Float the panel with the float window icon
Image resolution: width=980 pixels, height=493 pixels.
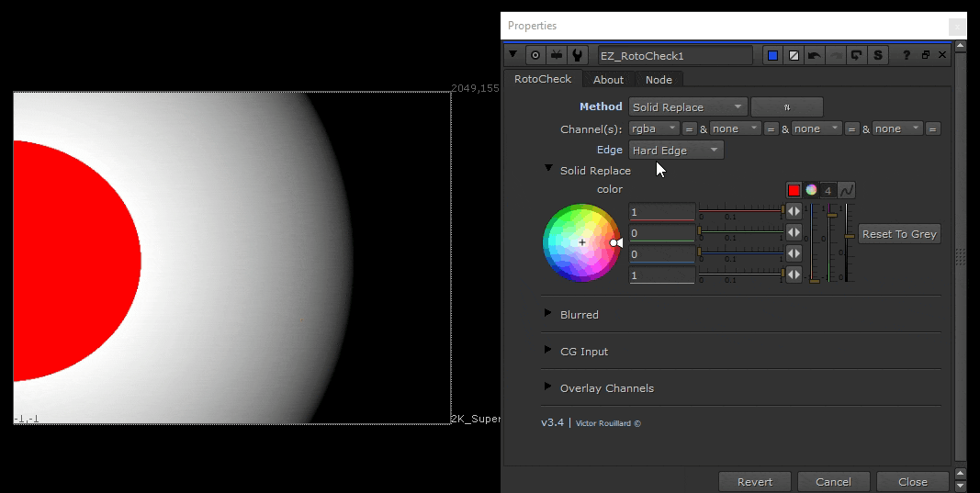point(926,55)
